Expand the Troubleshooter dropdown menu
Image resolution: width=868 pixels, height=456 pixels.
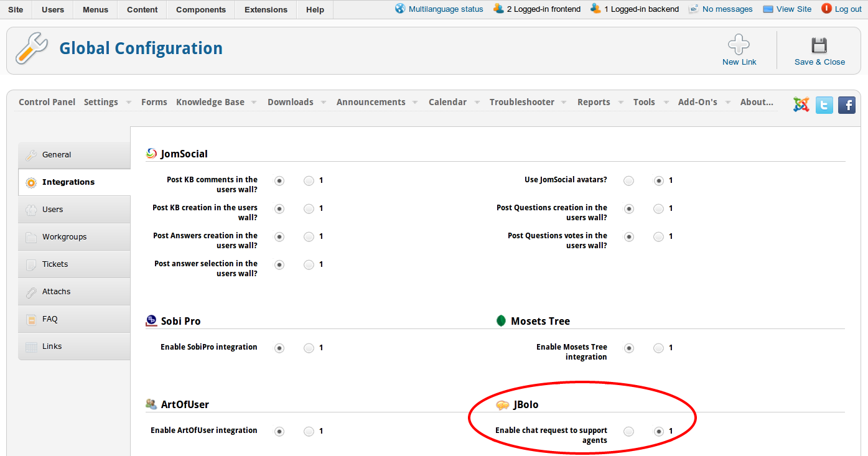coord(563,103)
